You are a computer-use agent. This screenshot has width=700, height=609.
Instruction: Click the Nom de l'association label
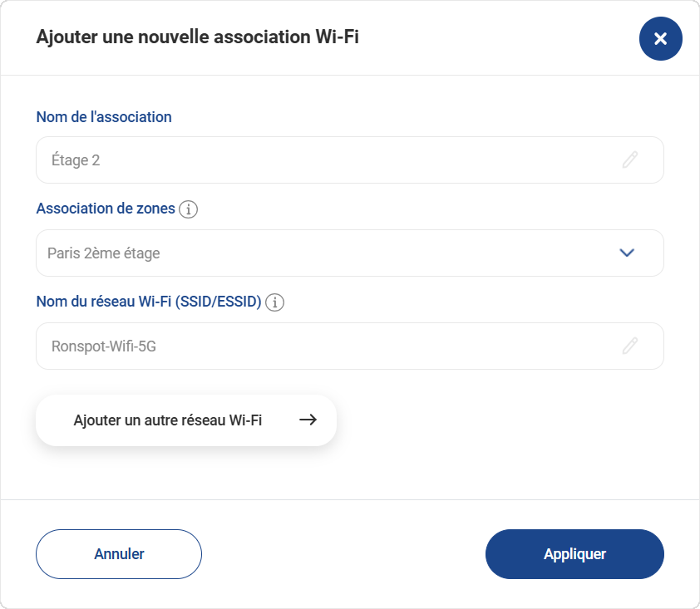point(103,117)
